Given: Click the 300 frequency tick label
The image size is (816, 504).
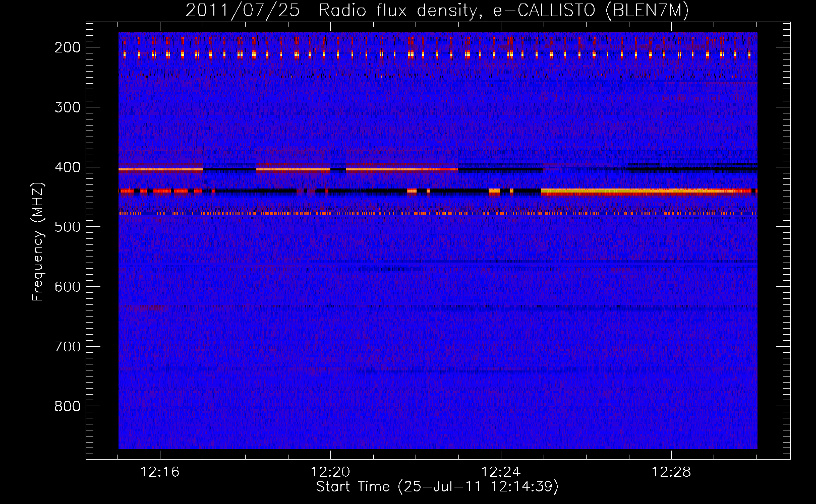Looking at the screenshot, I should tap(67, 107).
